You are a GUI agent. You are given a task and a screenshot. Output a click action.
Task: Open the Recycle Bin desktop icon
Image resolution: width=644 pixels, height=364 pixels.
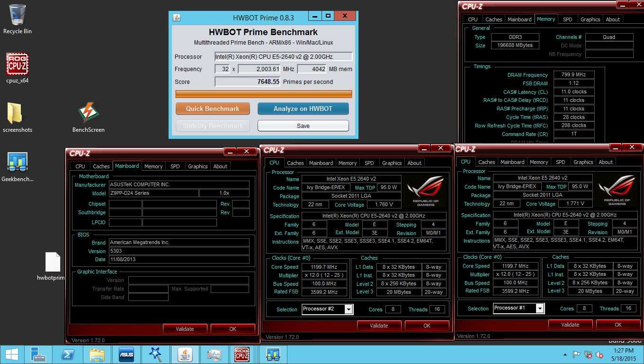pyautogui.click(x=18, y=19)
